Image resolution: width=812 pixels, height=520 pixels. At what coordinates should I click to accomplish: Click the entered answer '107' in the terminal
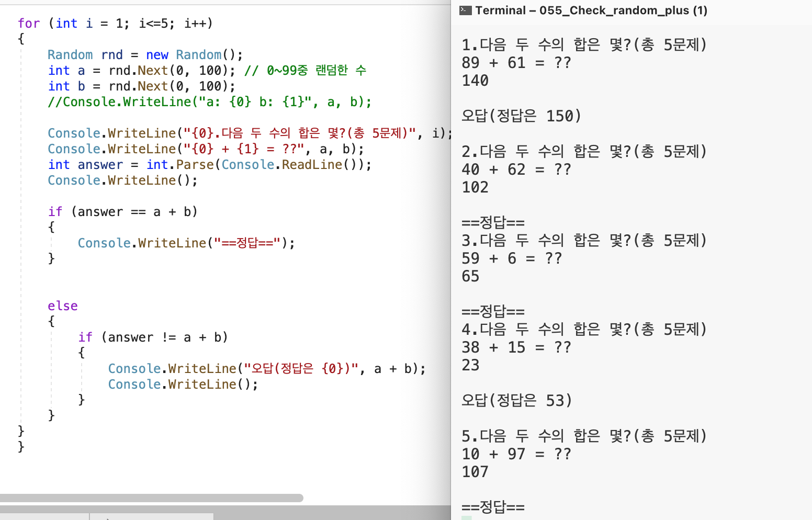[475, 472]
